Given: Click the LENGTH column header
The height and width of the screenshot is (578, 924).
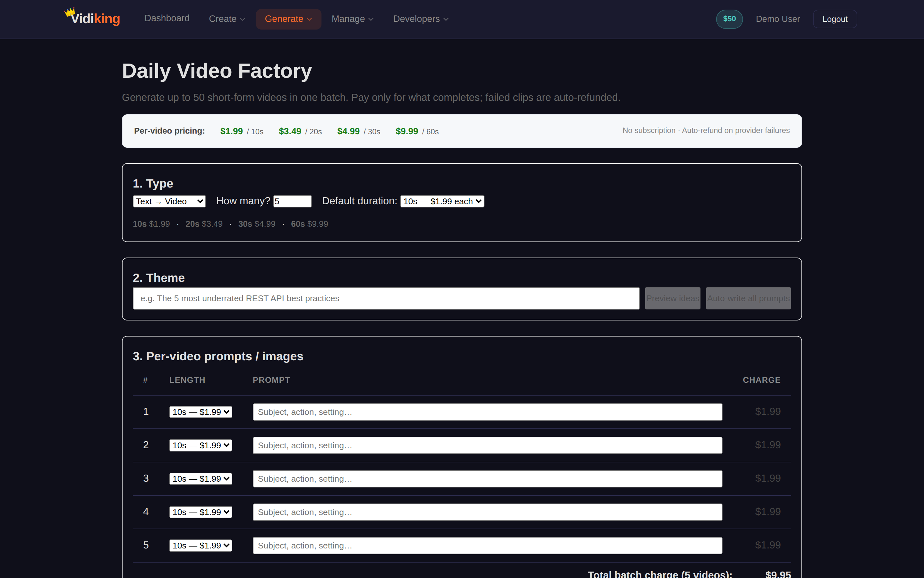Looking at the screenshot, I should pos(187,380).
